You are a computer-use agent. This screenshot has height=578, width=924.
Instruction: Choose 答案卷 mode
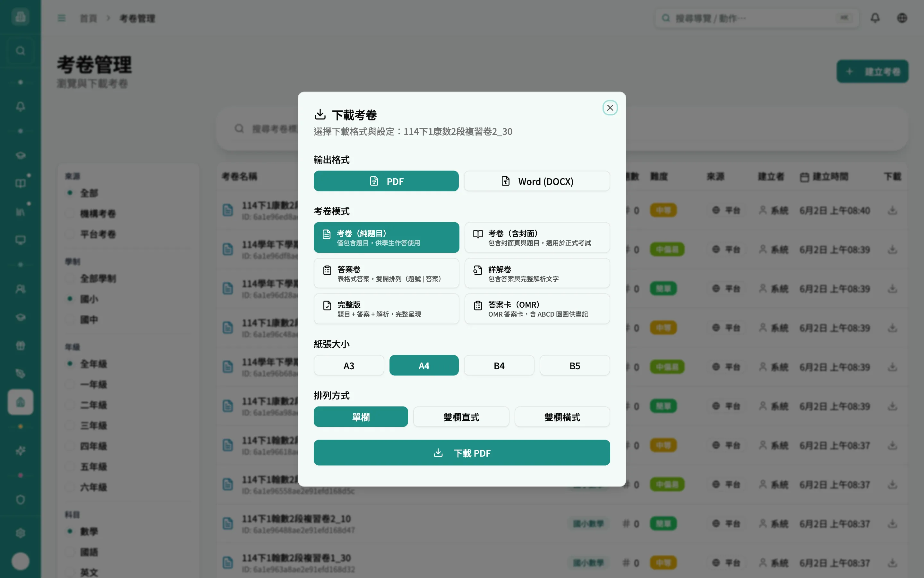click(x=386, y=273)
